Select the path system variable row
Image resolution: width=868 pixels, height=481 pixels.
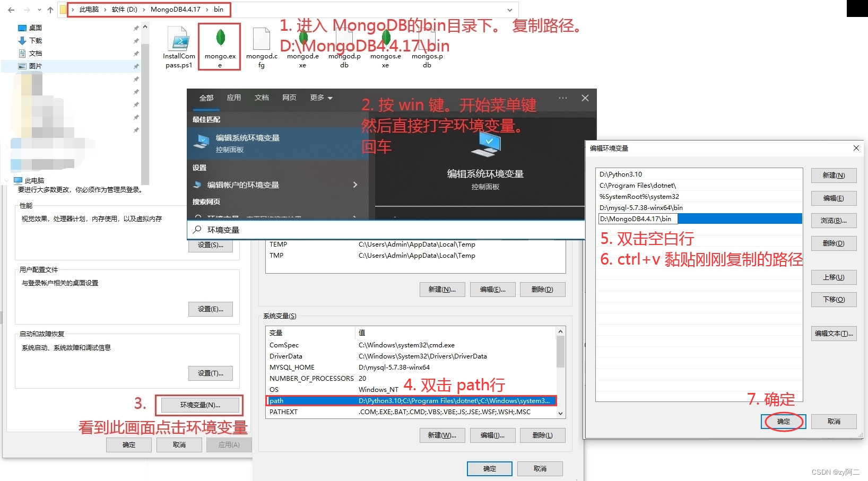pos(411,400)
